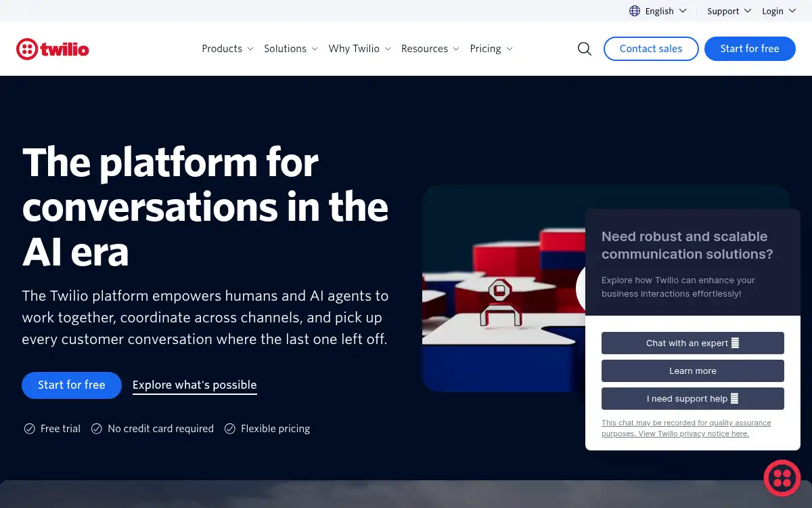Screen dimensions: 812x508
Task: Click the icon beside Chat with an expert
Action: click(735, 343)
